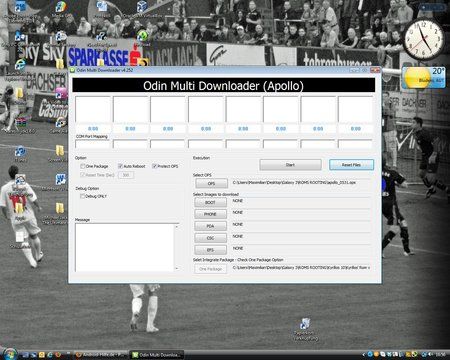Click the Firefox quick launch icon in taskbar
This screenshot has height=360, width=450.
coord(58,355)
